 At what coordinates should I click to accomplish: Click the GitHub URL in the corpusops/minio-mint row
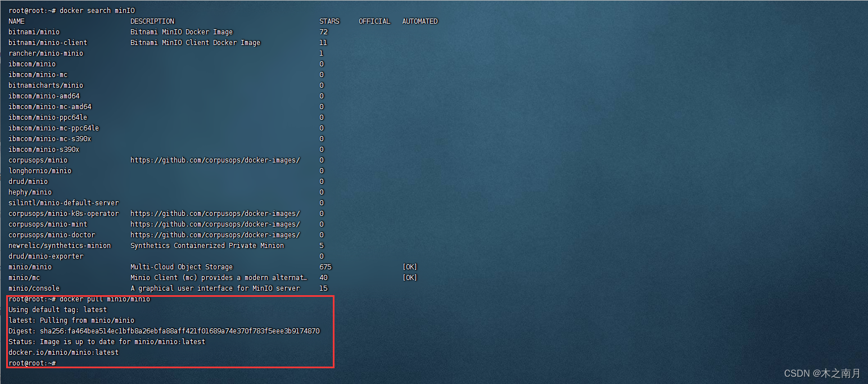coord(215,224)
